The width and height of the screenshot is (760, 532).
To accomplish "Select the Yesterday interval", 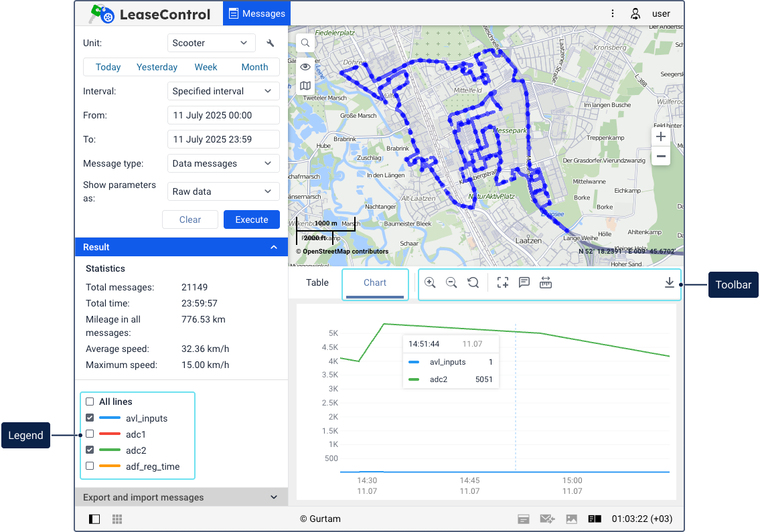I will coord(157,67).
